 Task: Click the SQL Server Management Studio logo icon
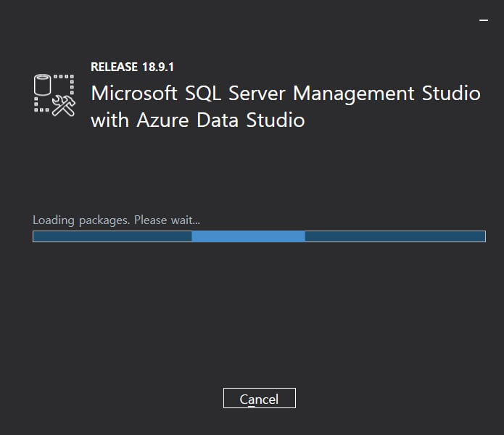(x=54, y=96)
